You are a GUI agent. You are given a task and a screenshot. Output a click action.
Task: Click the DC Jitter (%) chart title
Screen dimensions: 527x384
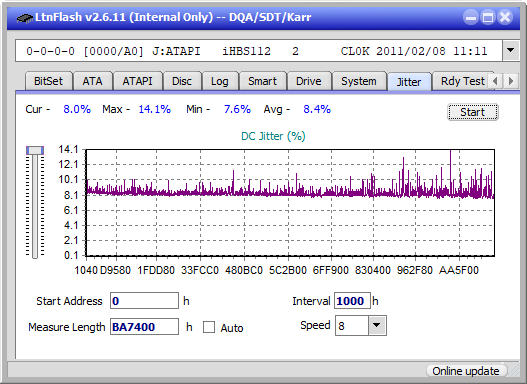point(273,136)
